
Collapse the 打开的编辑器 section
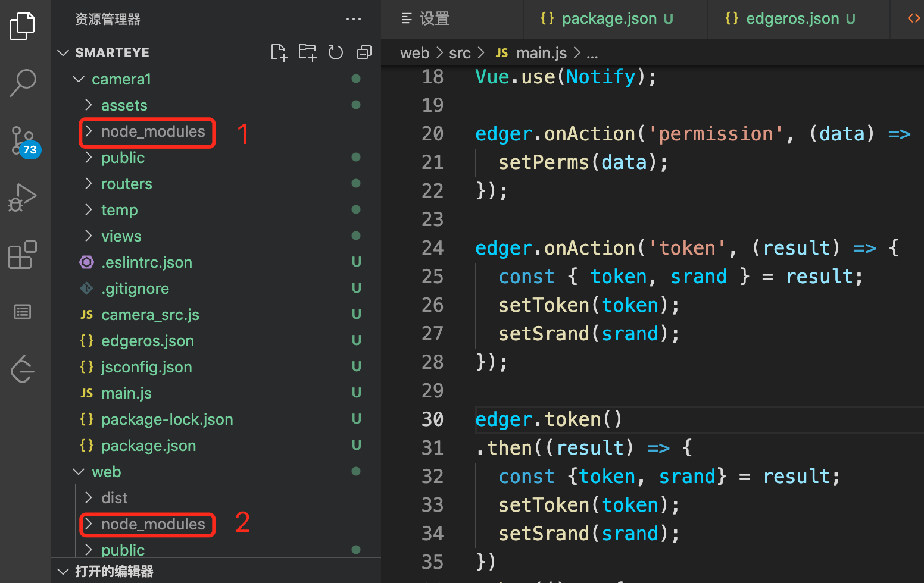[x=63, y=571]
